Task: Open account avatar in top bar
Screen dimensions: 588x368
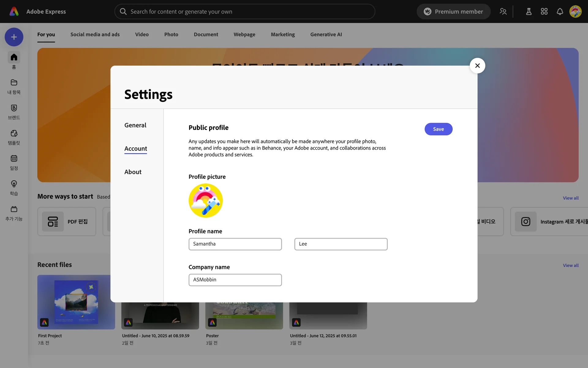Action: click(x=575, y=12)
